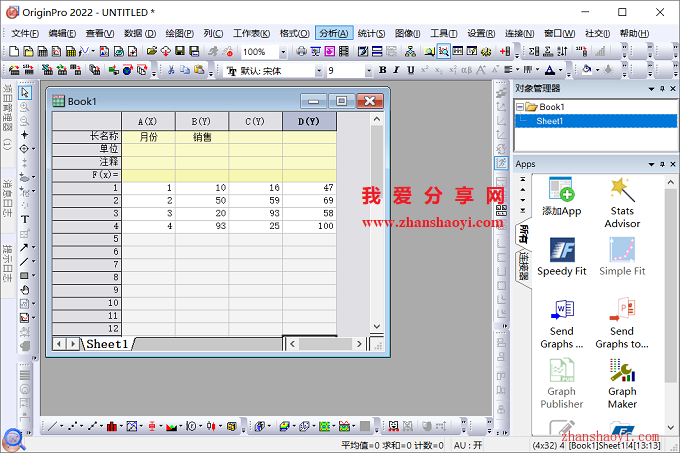Select column header B(Y)
Viewport: 680px width, 453px height.
point(202,121)
